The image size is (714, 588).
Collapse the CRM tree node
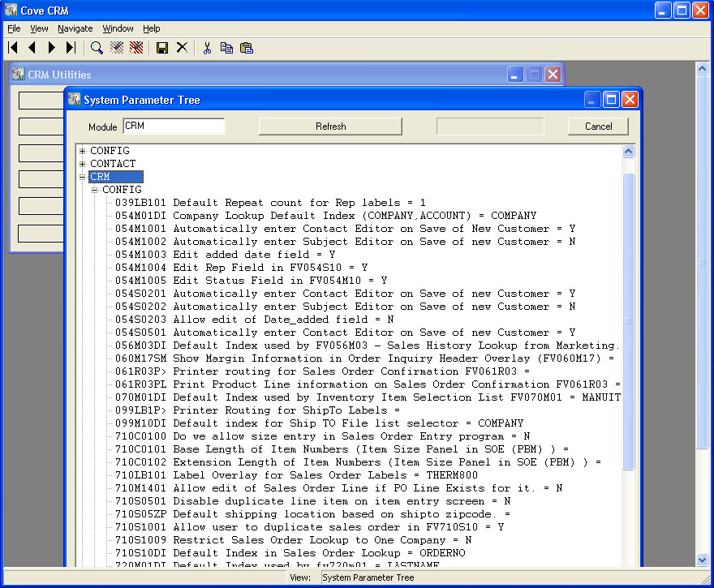pyautogui.click(x=83, y=177)
